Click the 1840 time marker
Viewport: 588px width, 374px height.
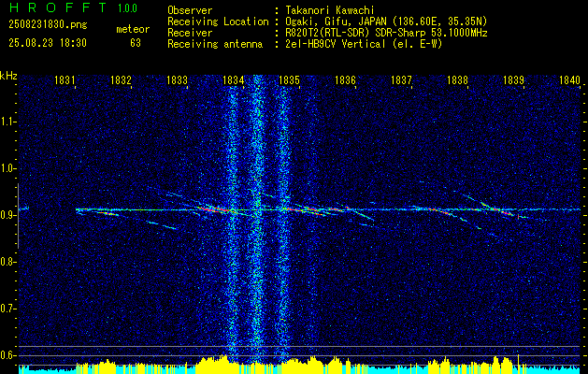coord(569,79)
